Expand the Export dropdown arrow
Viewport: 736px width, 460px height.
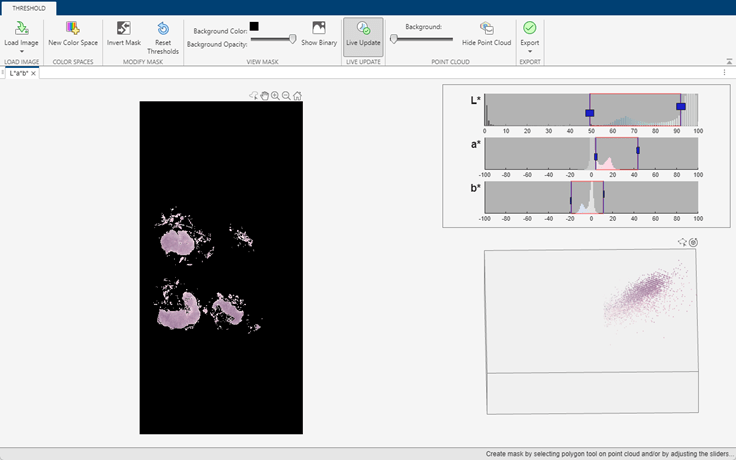pos(529,51)
